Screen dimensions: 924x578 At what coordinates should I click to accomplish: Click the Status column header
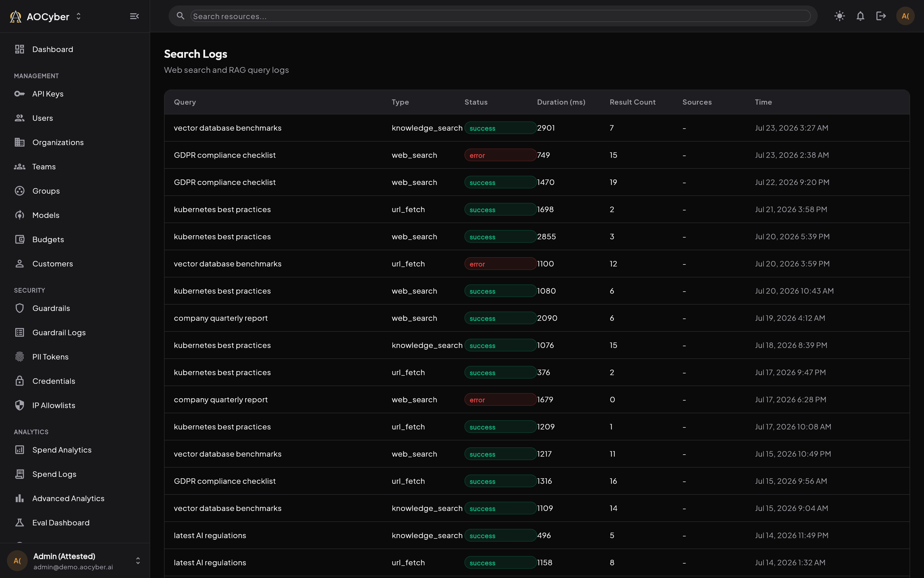(476, 102)
